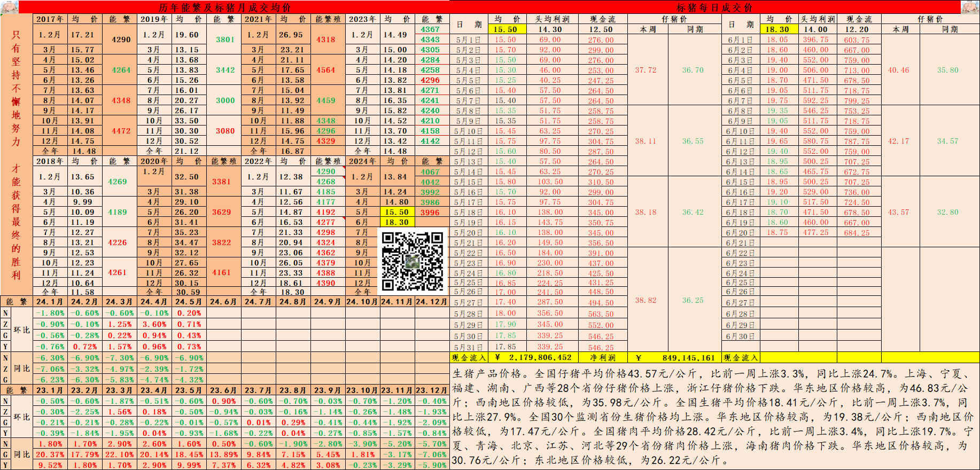Select the cartoon avatar at top-left corner

(x=10, y=7)
